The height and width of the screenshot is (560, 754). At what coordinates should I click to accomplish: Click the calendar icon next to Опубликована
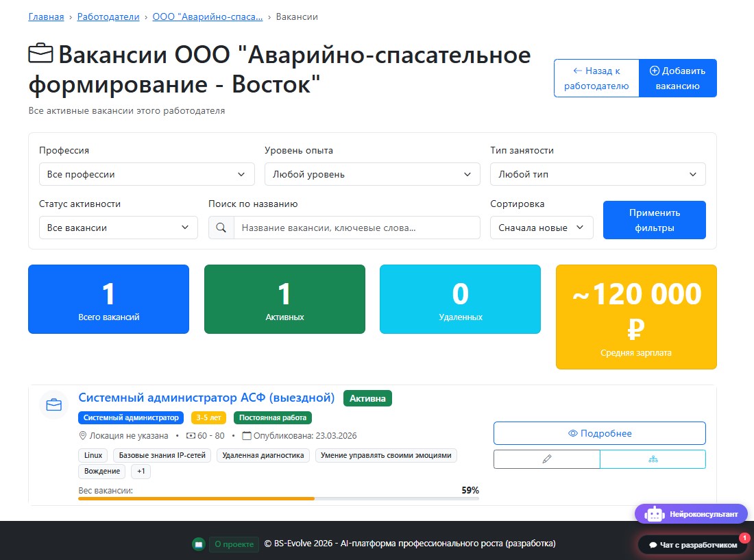(x=247, y=435)
